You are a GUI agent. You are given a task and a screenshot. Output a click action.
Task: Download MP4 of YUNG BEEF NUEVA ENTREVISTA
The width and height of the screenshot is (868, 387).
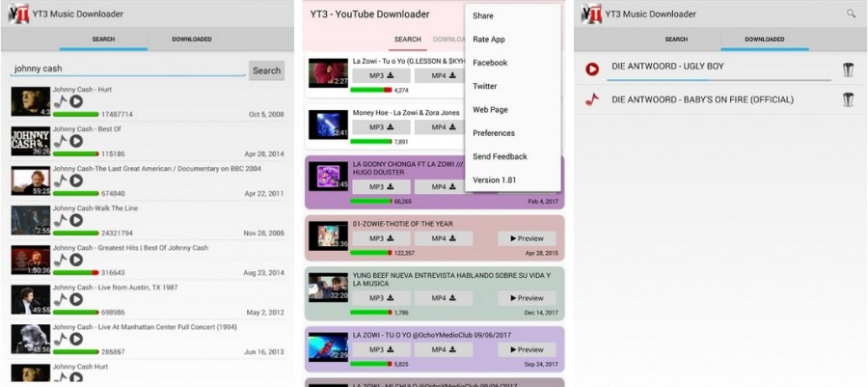pyautogui.click(x=444, y=298)
